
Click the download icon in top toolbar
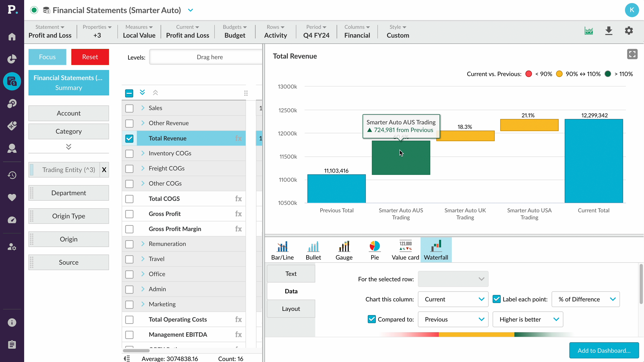[609, 31]
